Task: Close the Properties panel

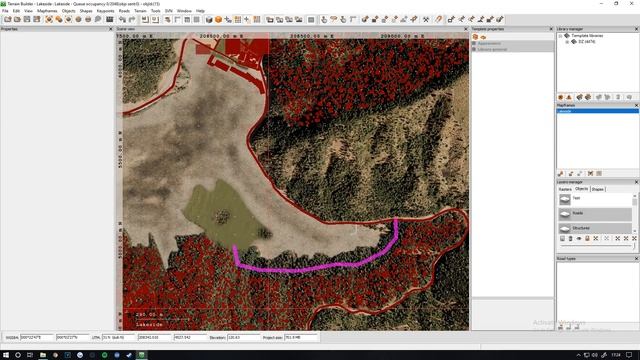Action: click(111, 29)
